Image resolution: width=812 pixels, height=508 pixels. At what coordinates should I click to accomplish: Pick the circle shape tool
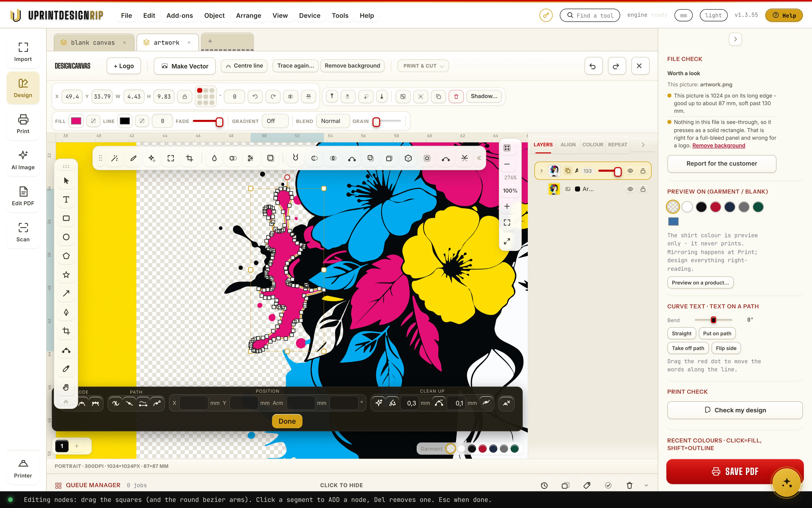tap(66, 237)
